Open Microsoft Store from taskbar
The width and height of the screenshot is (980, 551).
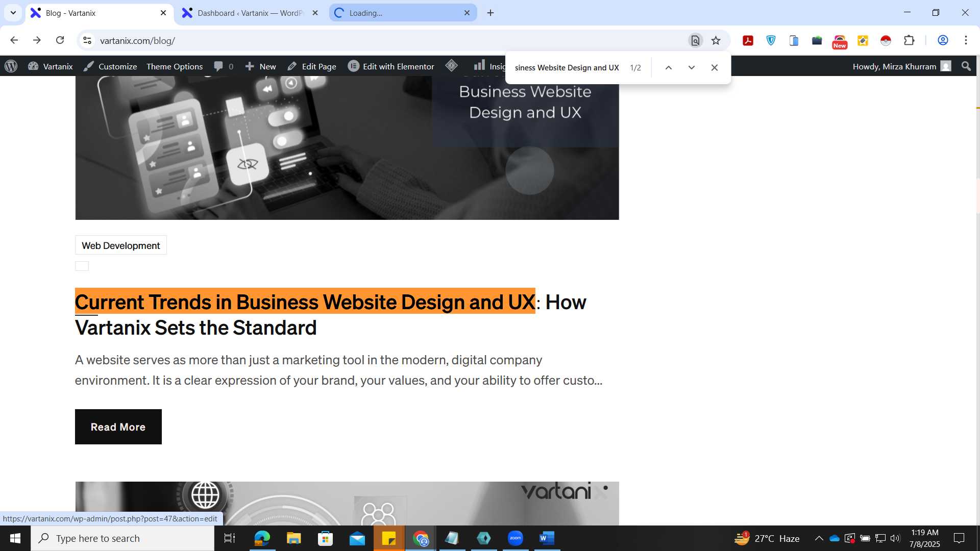325,538
